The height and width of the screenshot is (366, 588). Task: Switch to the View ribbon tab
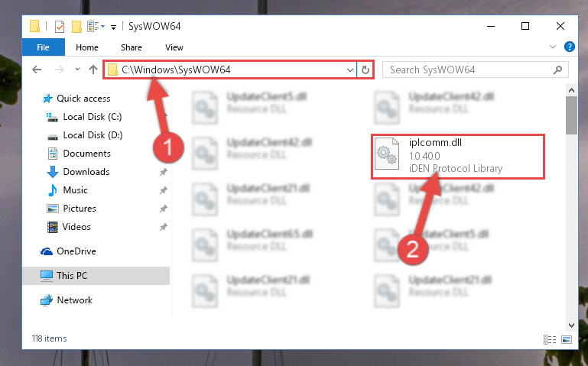[x=174, y=47]
